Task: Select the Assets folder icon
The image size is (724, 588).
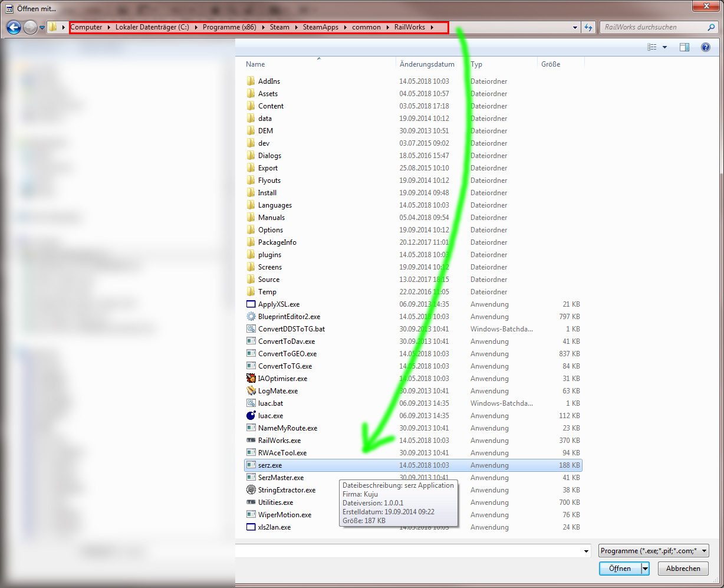Action: click(x=251, y=94)
